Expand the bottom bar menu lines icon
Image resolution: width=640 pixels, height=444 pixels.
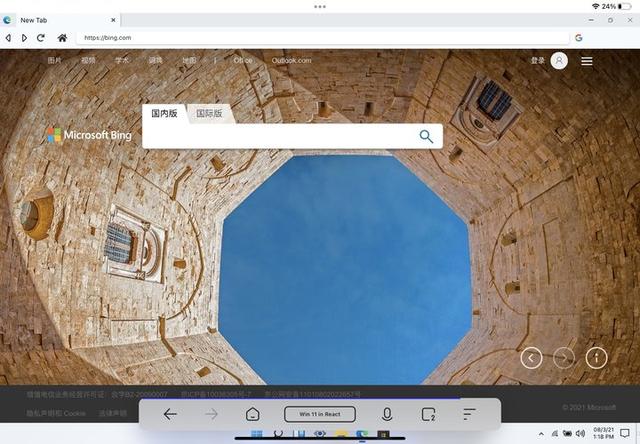(x=468, y=414)
